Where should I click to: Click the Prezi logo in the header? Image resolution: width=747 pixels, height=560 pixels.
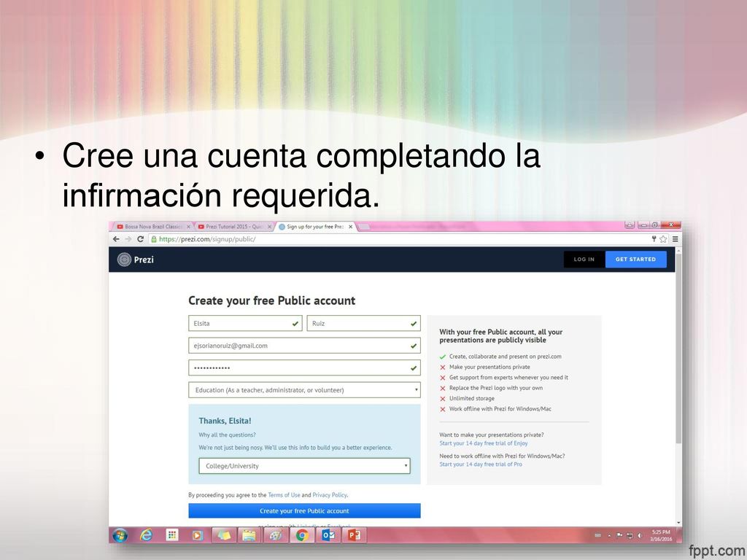(136, 260)
